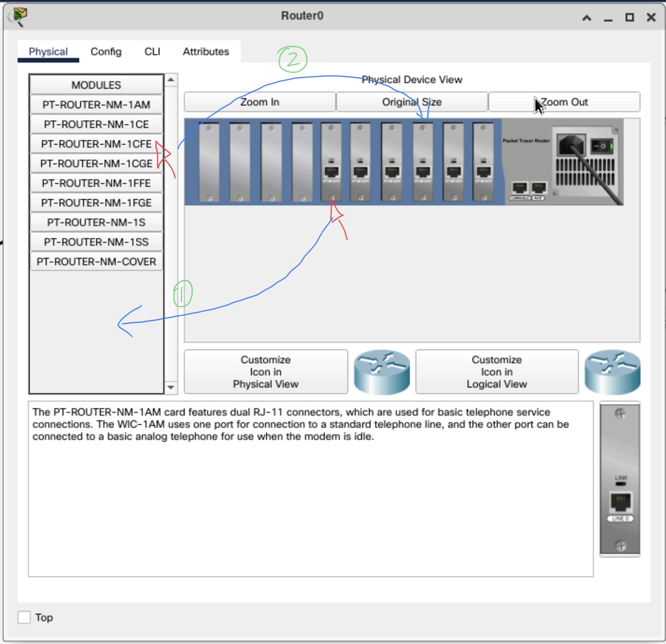
Task: Click the Packet Tracer app icon in title bar
Action: pos(19,17)
